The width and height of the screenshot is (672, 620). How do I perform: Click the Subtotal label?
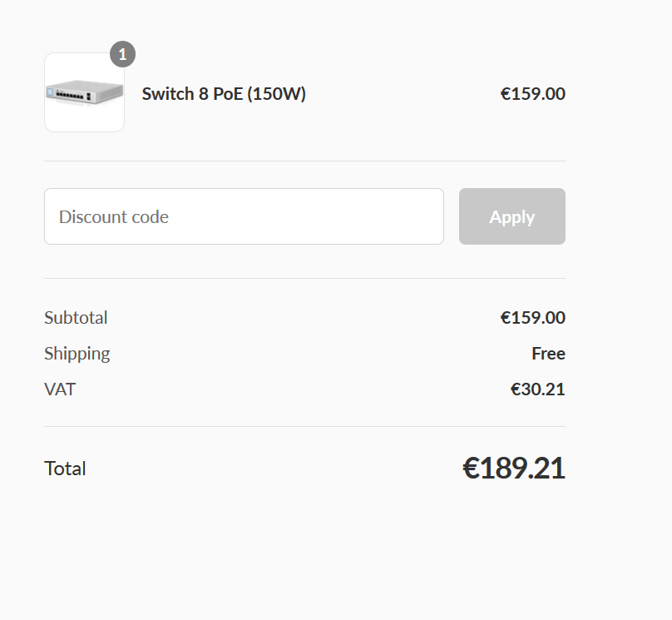[x=76, y=318]
